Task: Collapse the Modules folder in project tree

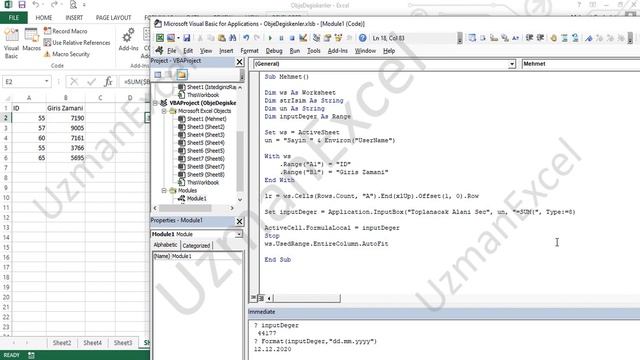Action: [x=164, y=191]
